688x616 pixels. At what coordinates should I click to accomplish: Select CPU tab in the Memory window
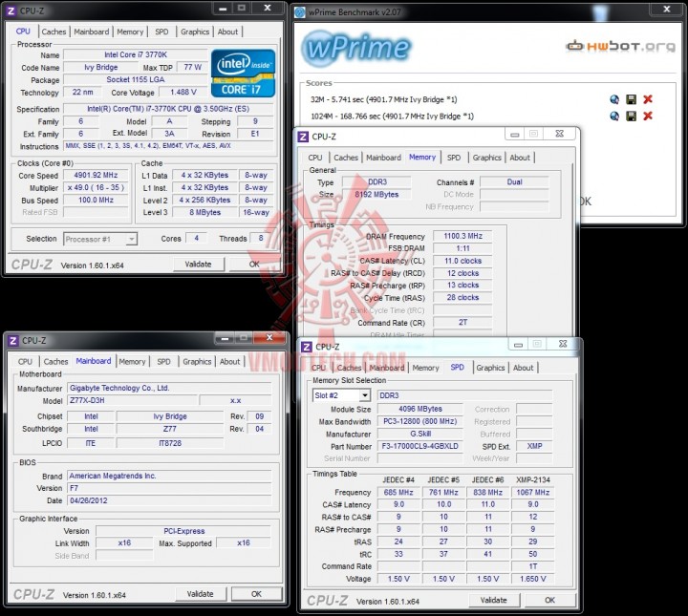315,158
